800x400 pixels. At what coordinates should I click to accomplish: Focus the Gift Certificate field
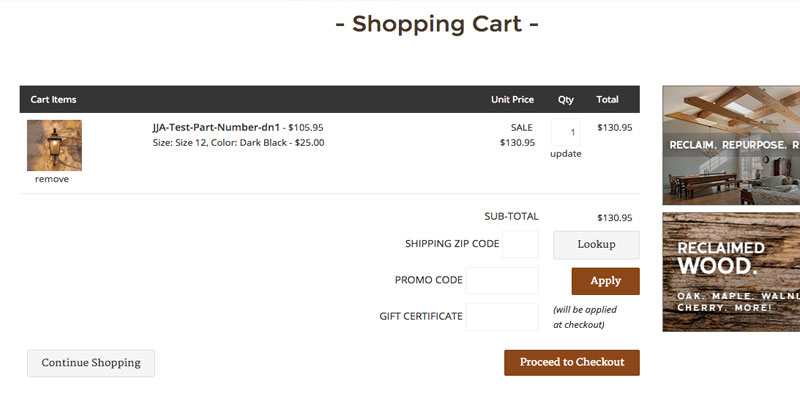pos(502,317)
